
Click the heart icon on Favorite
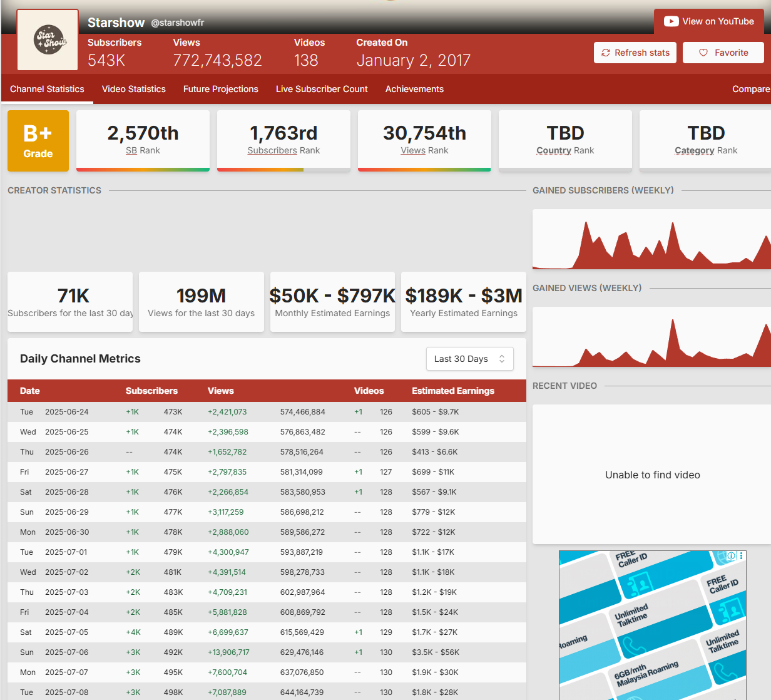tap(703, 53)
